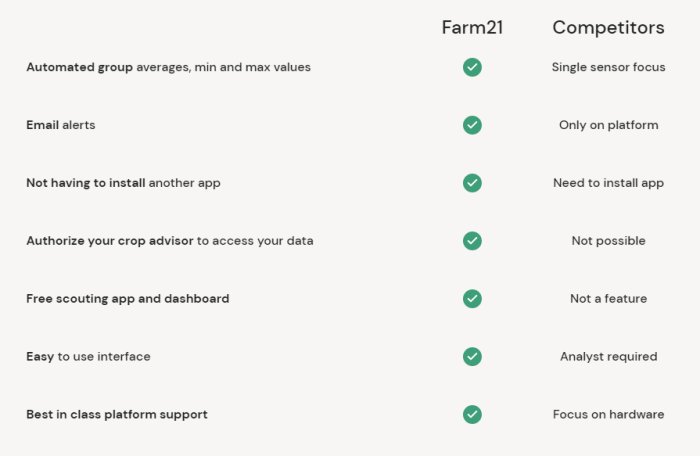Screen dimensions: 700x456
Task: Select the 'Automated group averages' feature text
Action: 168,67
